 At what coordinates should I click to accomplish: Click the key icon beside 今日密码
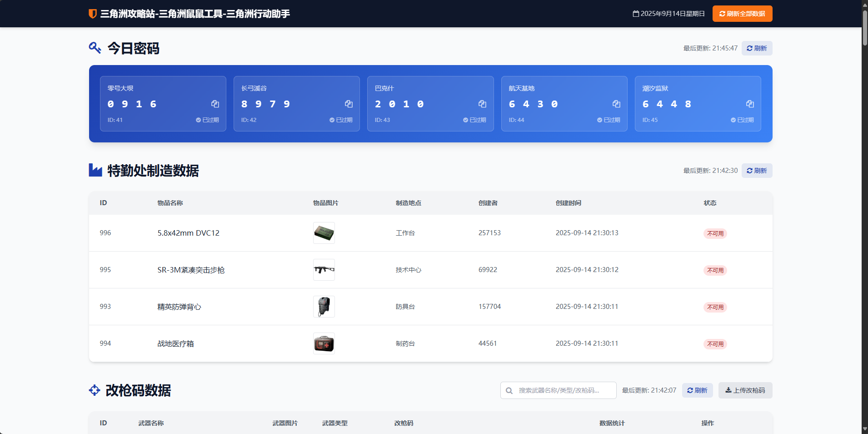point(95,48)
